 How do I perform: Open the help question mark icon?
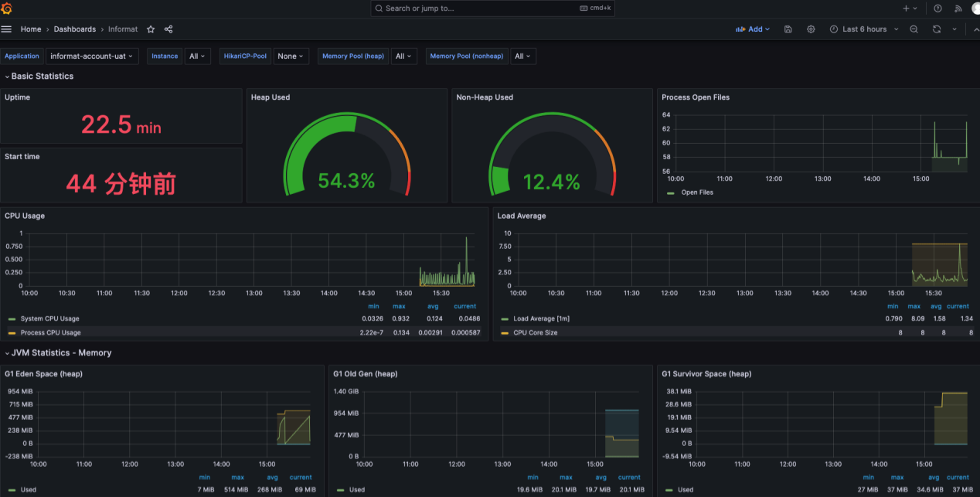click(937, 9)
